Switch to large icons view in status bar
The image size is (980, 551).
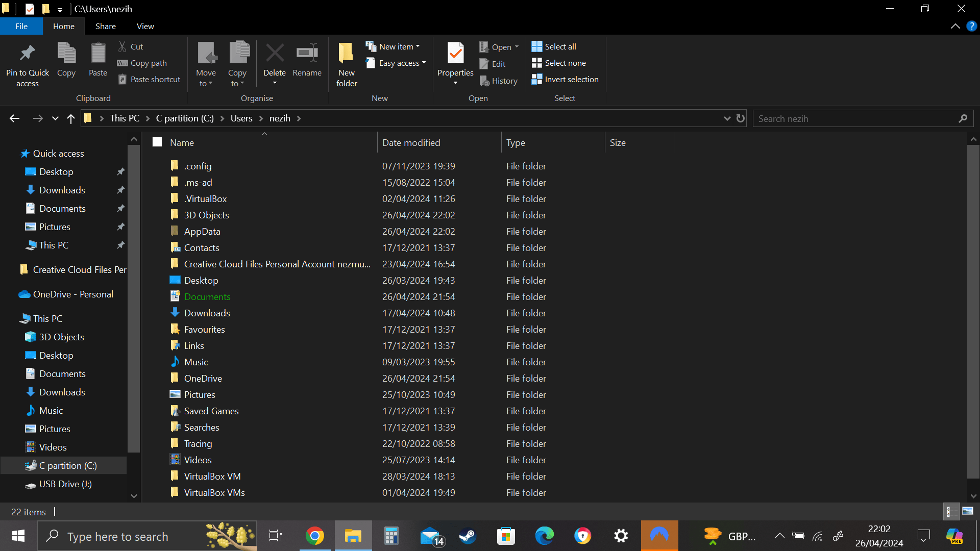(968, 511)
